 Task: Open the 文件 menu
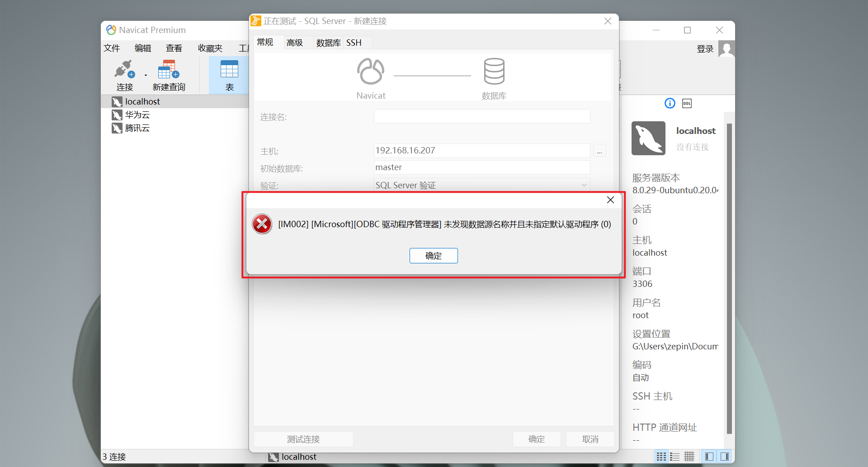pos(112,48)
